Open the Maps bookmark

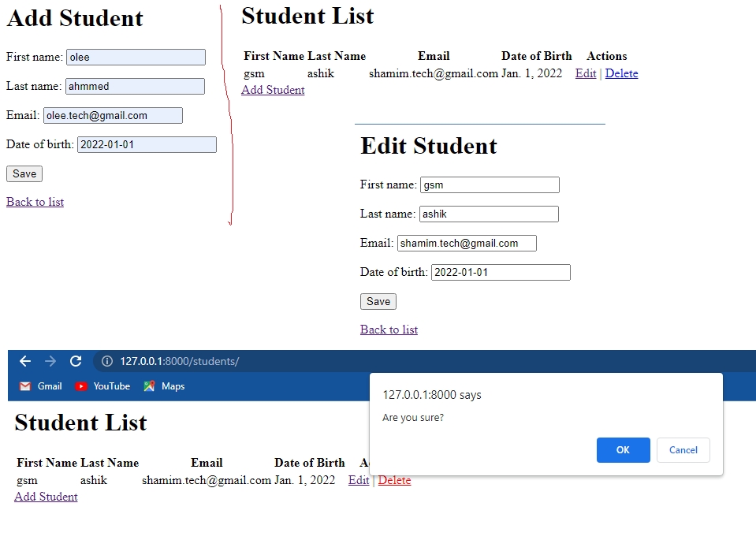164,386
